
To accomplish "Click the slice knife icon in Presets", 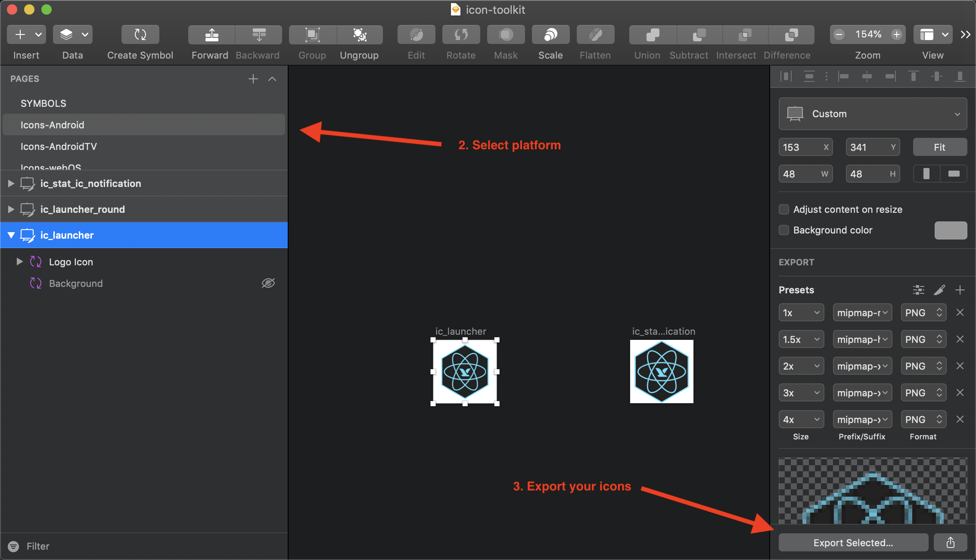I will (939, 290).
